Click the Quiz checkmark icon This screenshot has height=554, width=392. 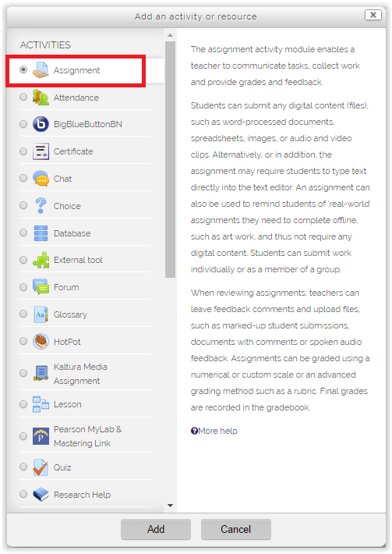click(41, 467)
